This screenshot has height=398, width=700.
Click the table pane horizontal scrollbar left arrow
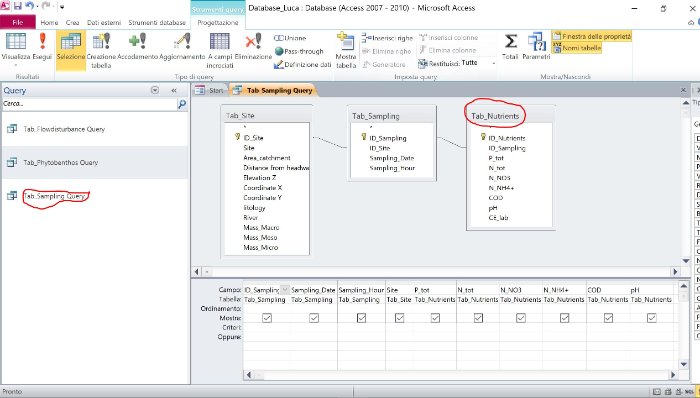tap(197, 271)
